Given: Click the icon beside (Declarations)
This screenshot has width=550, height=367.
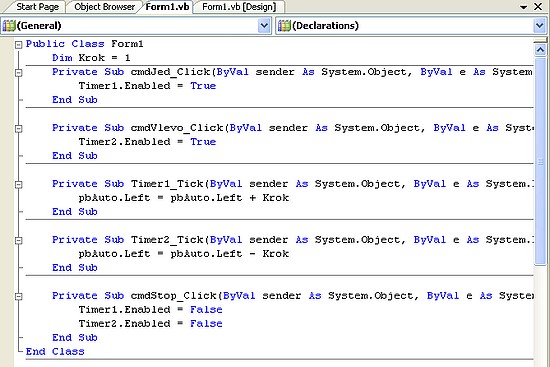Looking at the screenshot, I should (x=284, y=26).
